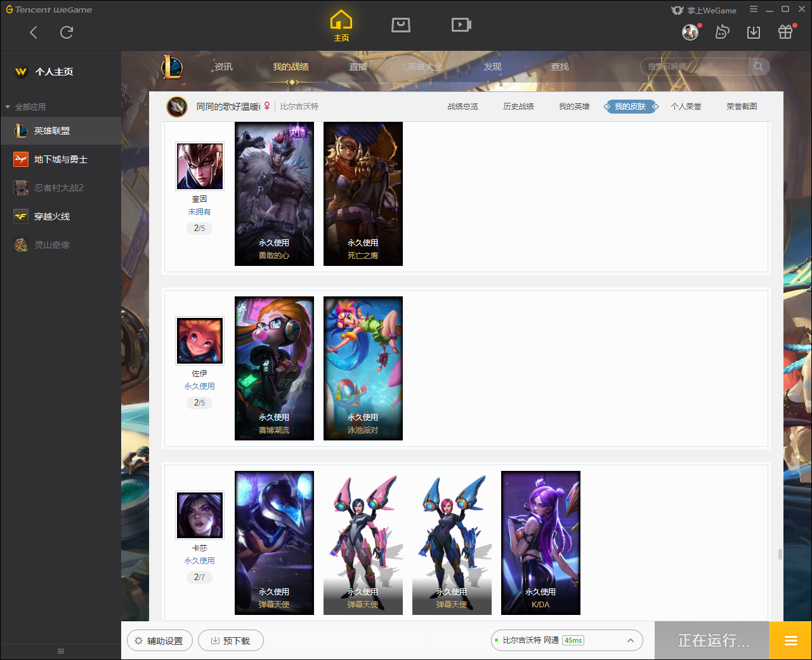812x660 pixels.
Task: Switch to the 直播 tab
Action: coord(358,67)
